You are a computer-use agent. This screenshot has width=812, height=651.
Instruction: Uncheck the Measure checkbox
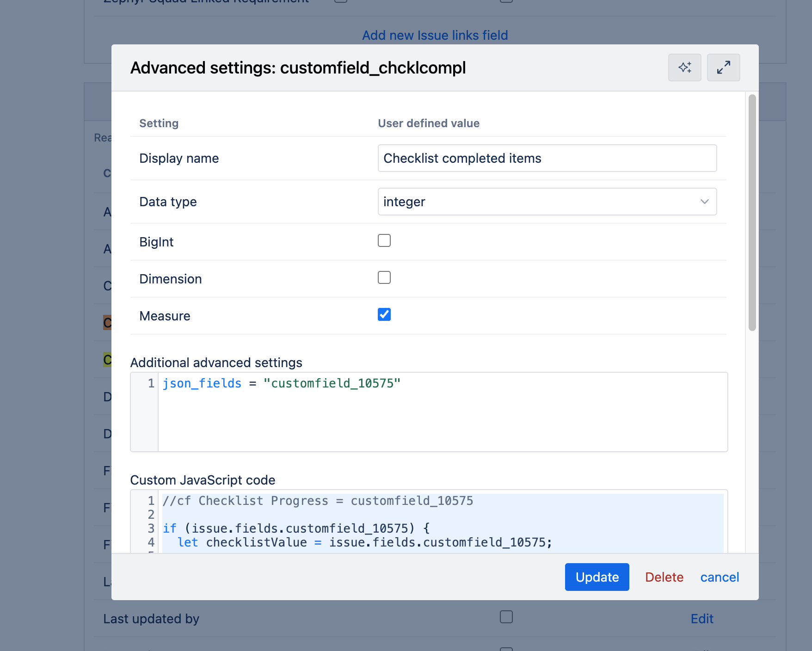(384, 314)
